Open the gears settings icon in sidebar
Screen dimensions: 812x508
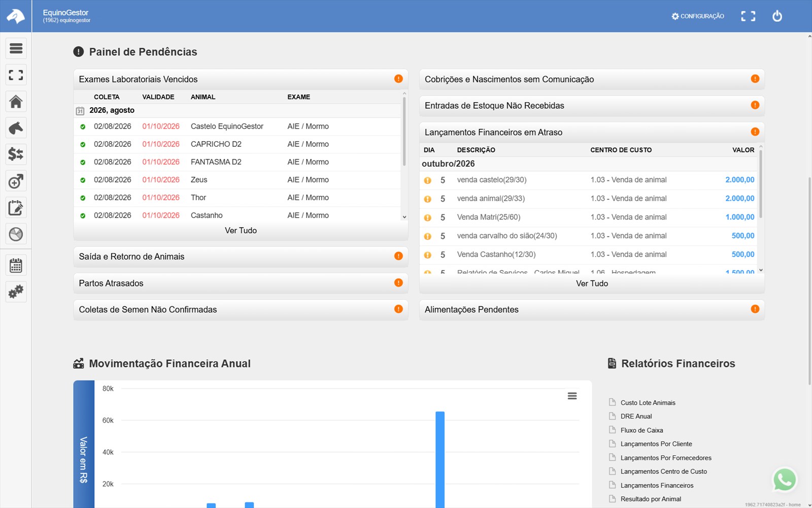coord(16,292)
